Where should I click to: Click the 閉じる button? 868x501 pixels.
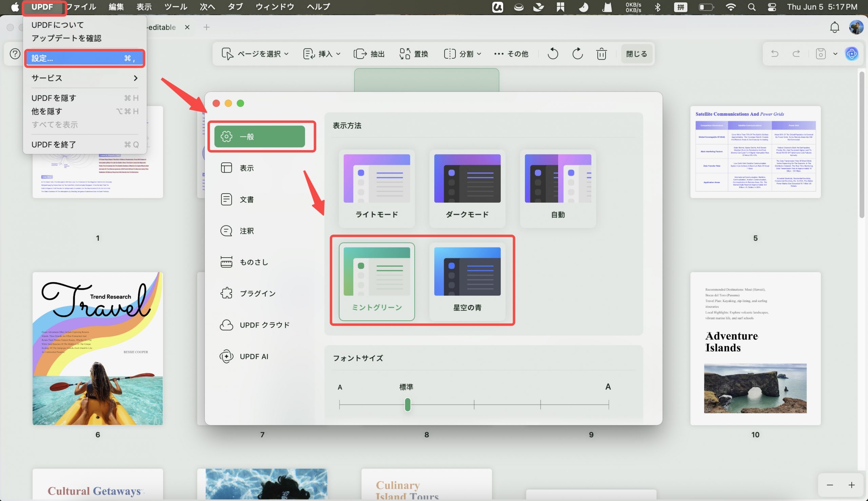coord(636,54)
